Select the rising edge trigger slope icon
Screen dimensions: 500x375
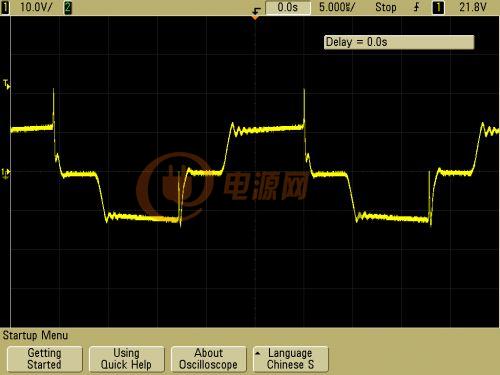[417, 7]
